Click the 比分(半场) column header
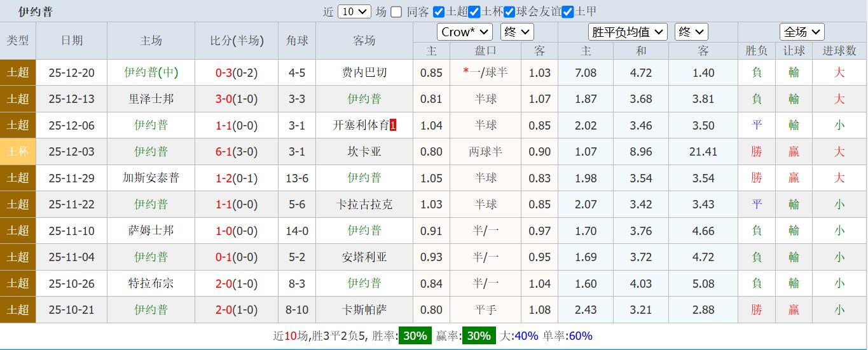Viewport: 868px width, 350px height. tap(237, 41)
